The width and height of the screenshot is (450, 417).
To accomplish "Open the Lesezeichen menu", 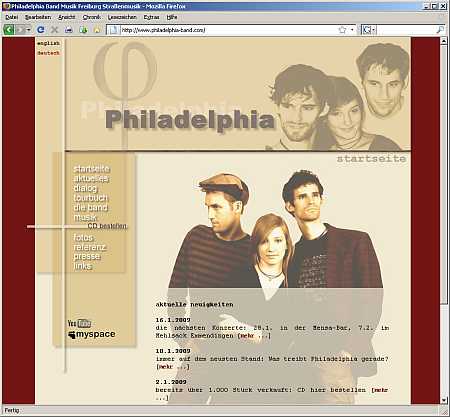I will pyautogui.click(x=122, y=17).
